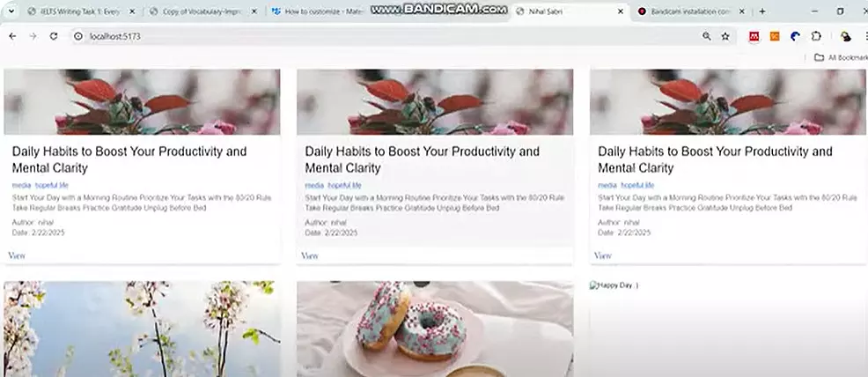Switch to the Copy of Vocabulary tab
This screenshot has height=377, width=868.
(203, 11)
